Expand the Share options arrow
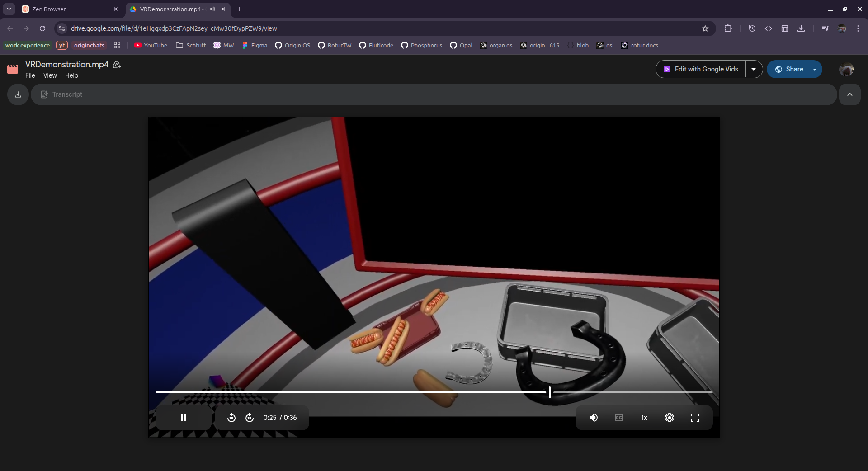 click(815, 69)
